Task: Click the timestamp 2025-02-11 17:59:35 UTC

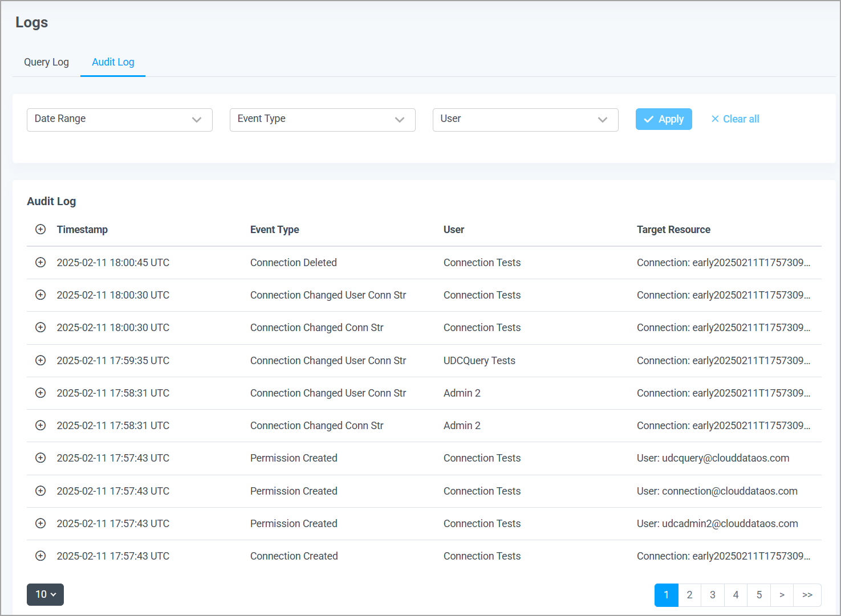Action: pyautogui.click(x=113, y=361)
